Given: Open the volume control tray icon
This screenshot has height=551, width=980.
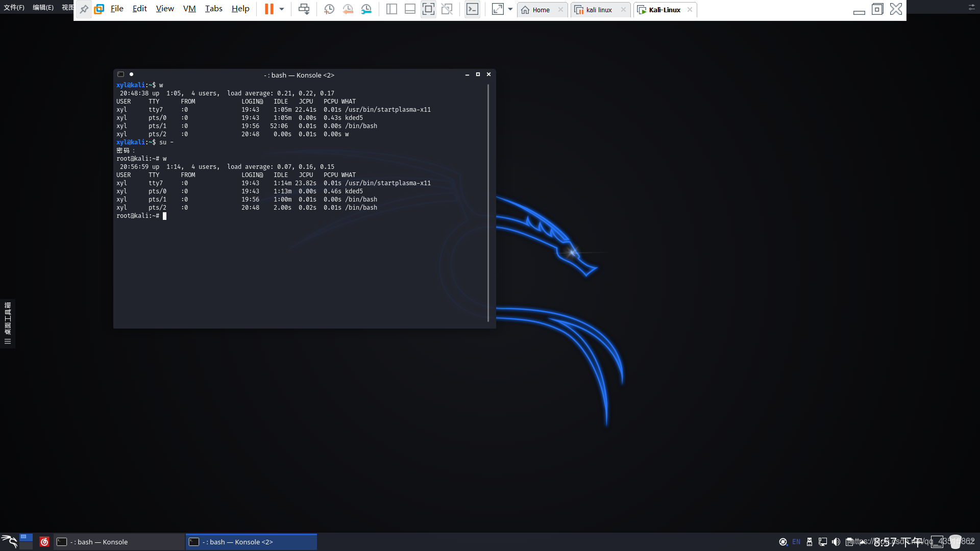Looking at the screenshot, I should 836,542.
